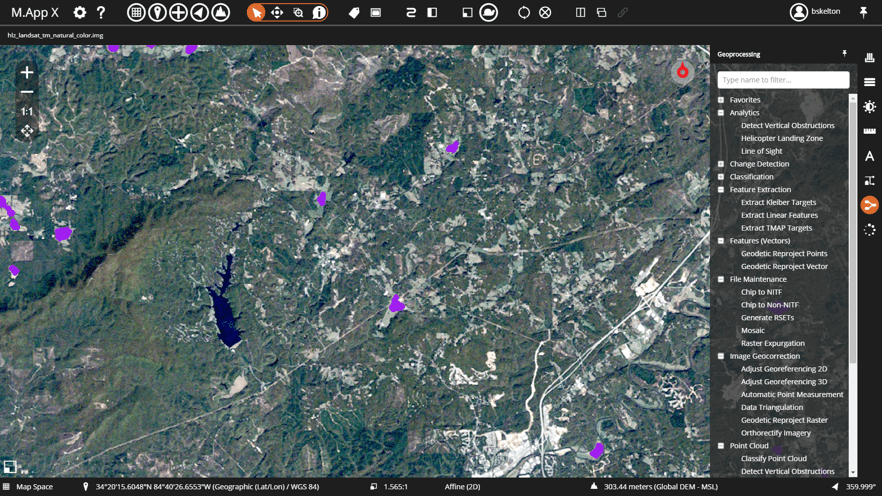Open the stamp icon in right sidebar
The height and width of the screenshot is (496, 882).
click(x=870, y=57)
